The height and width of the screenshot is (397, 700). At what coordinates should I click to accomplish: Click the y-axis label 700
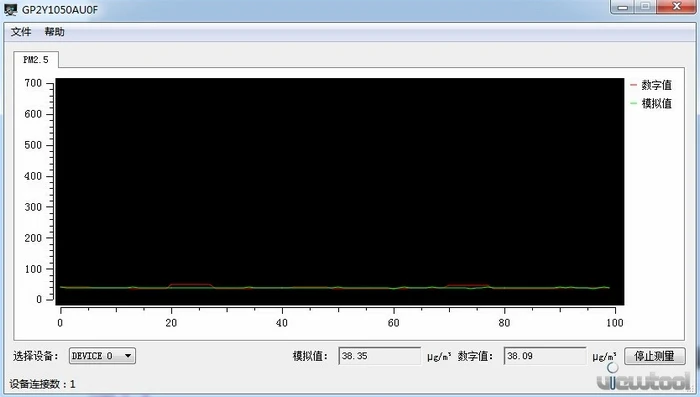[x=33, y=83]
